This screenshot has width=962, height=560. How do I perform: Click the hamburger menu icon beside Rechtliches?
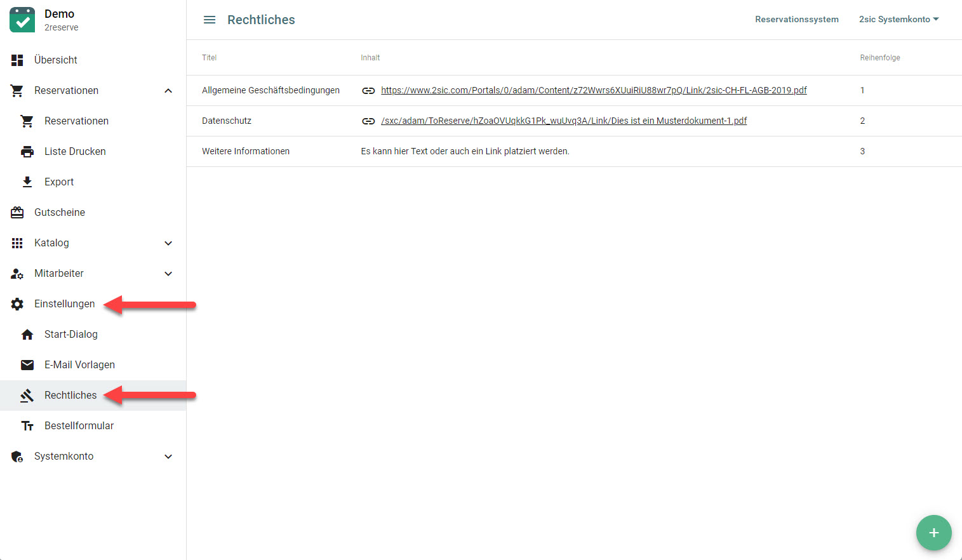209,20
